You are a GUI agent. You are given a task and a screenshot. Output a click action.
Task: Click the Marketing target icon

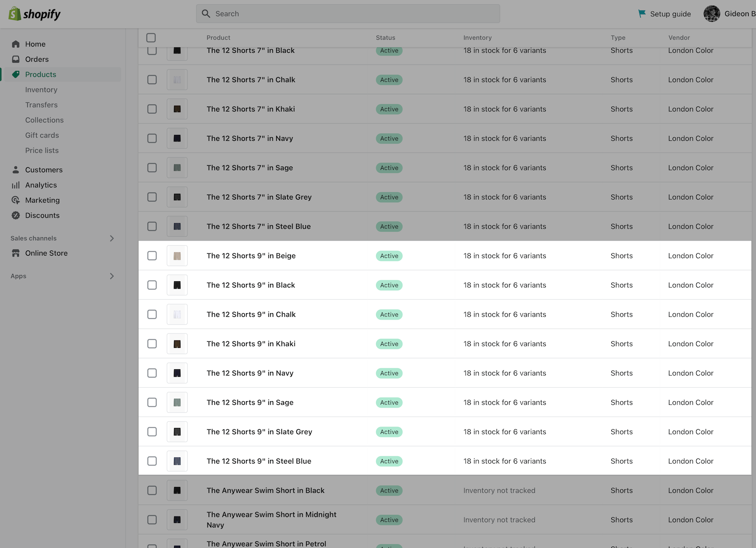coord(16,200)
